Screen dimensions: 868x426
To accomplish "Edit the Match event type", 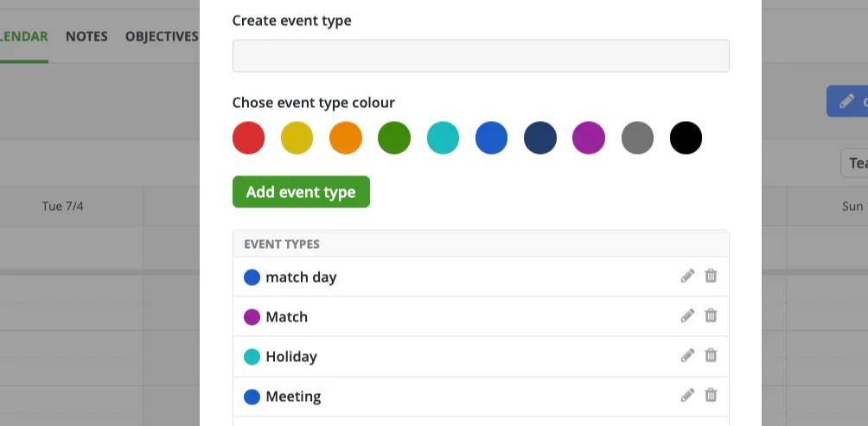I will point(687,316).
